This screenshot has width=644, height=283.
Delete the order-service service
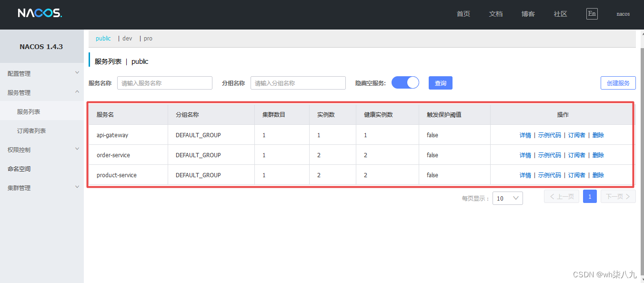[x=598, y=155]
